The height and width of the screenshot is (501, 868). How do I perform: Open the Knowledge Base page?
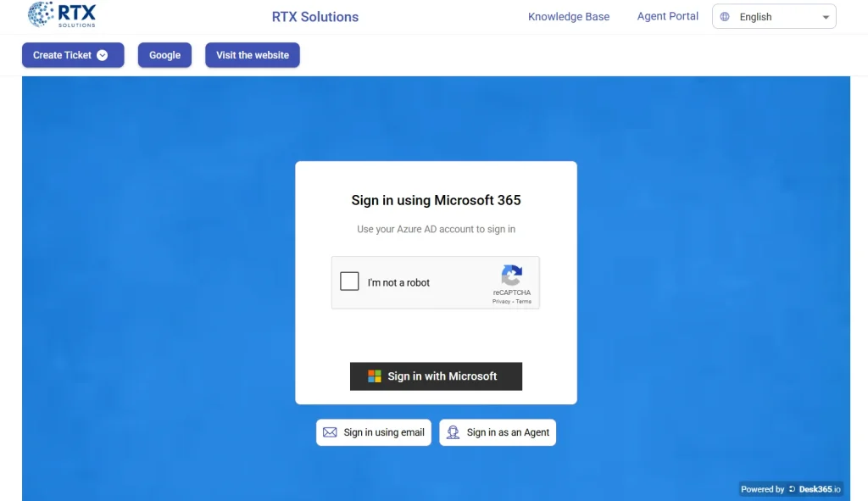569,16
